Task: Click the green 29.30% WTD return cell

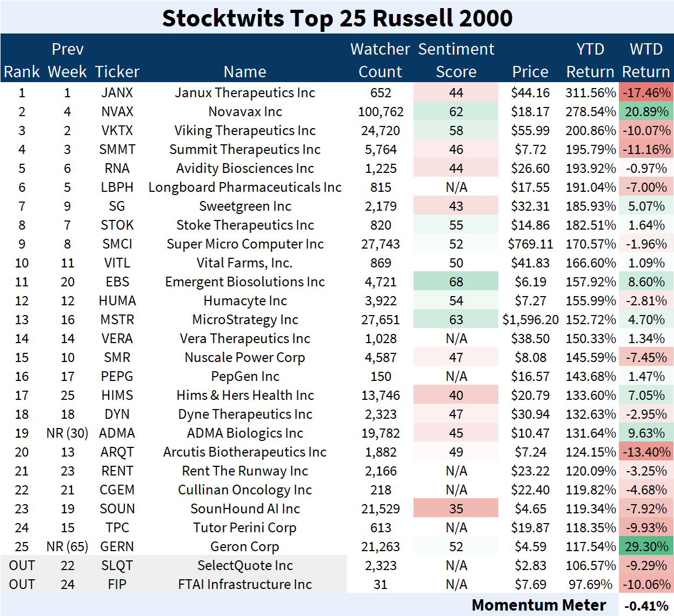Action: click(x=646, y=547)
